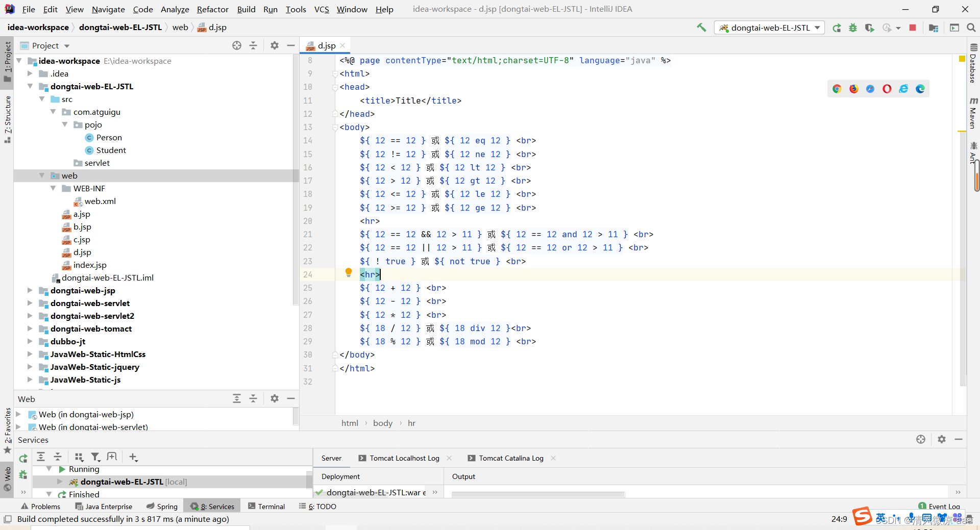Open page in Edge browser icon

pyautogui.click(x=920, y=89)
